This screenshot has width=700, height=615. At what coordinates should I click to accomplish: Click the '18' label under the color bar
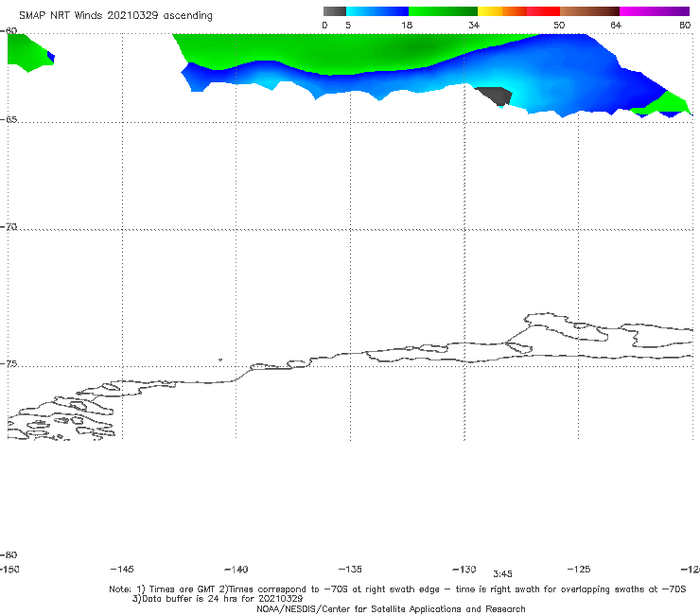(x=407, y=26)
